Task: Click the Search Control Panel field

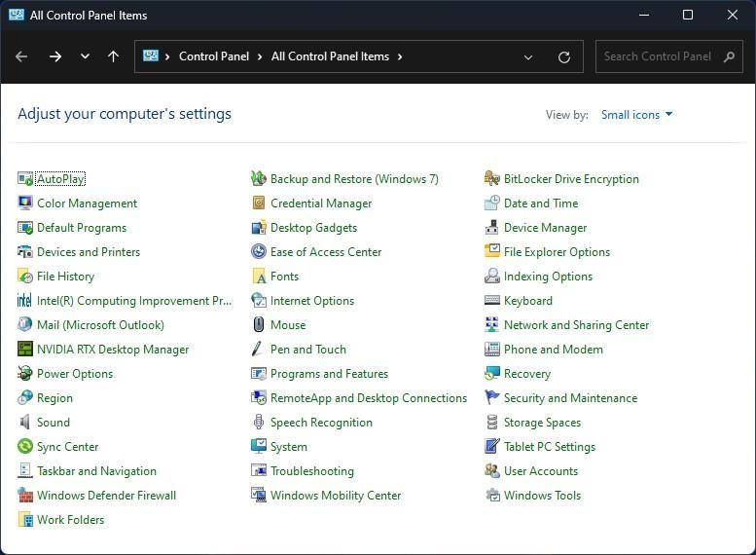Action: (x=658, y=56)
